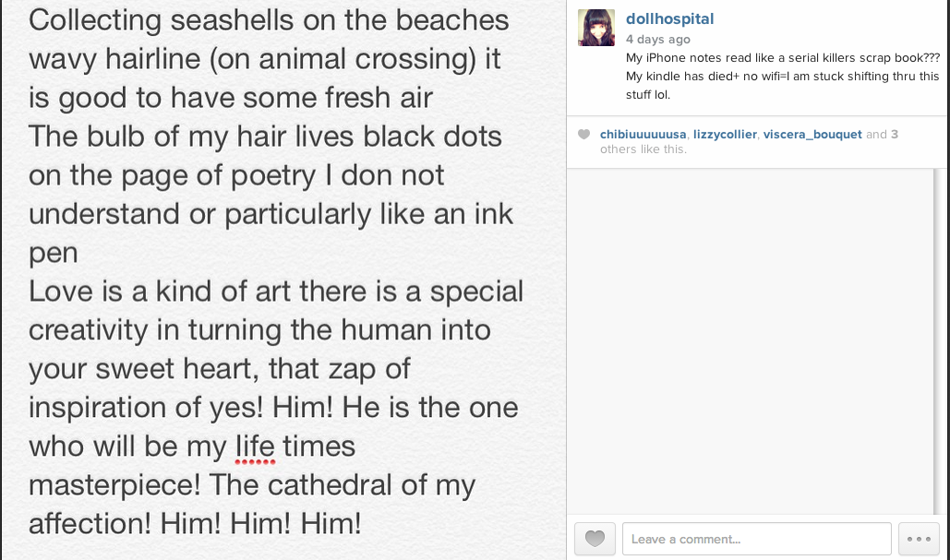Screen dimensions: 950x560
Task: Click the "4 days ago" timestamp
Action: coord(657,40)
